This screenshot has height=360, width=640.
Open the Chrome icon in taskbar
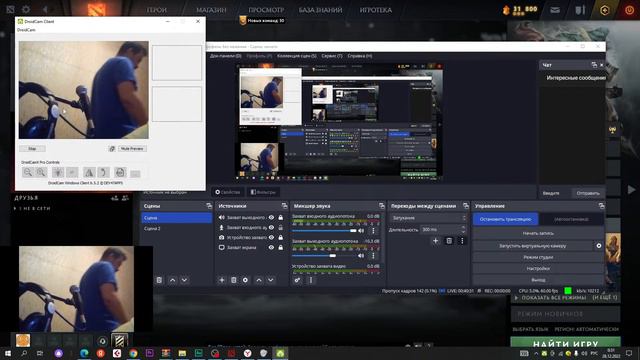coord(133,353)
